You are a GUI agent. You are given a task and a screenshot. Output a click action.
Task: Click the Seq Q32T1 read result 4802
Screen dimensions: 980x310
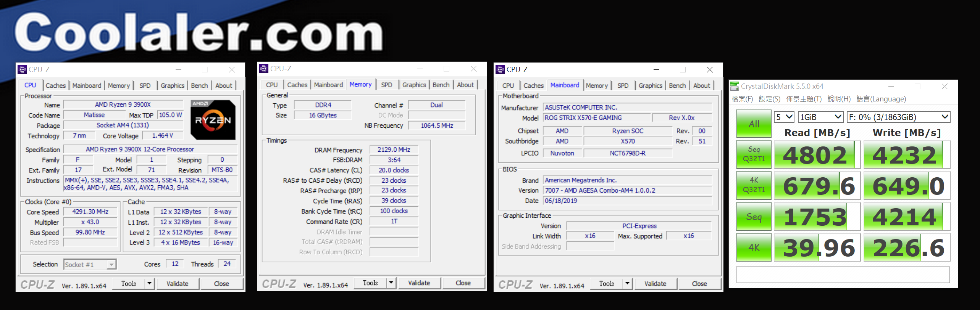coord(817,155)
